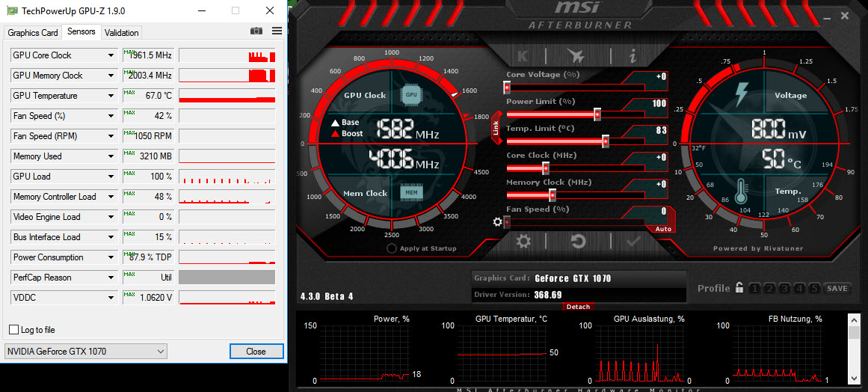
Task: Open Video Engine Load sensor dropdown
Action: [x=111, y=217]
